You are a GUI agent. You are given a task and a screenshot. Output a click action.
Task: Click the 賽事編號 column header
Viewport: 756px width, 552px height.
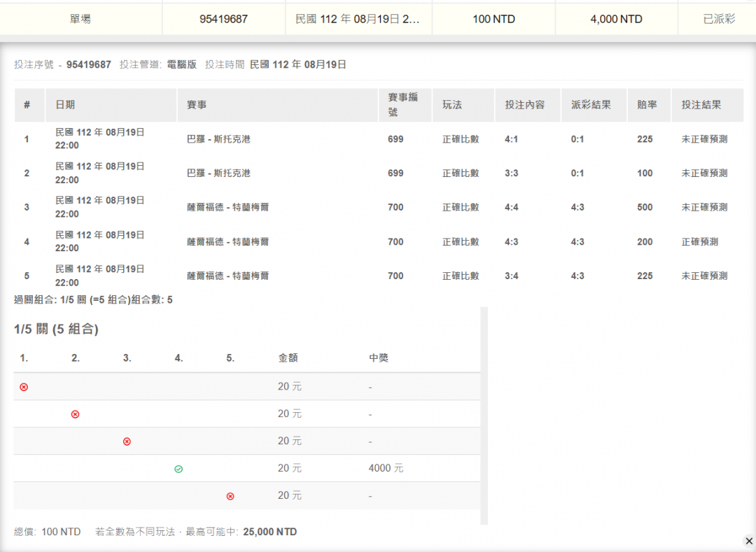click(405, 104)
